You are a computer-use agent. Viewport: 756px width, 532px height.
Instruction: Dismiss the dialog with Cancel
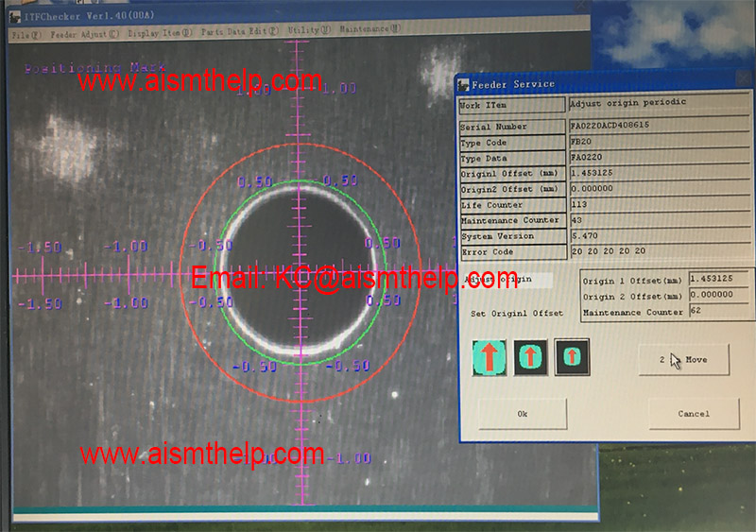tap(693, 414)
